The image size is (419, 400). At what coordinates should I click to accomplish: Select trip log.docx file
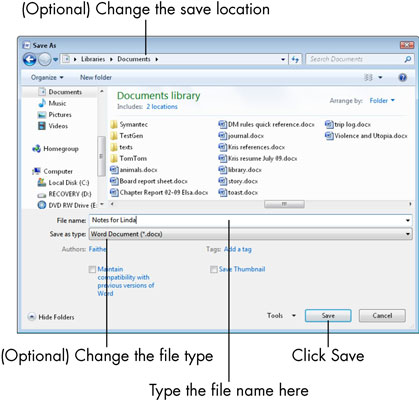[x=348, y=124]
